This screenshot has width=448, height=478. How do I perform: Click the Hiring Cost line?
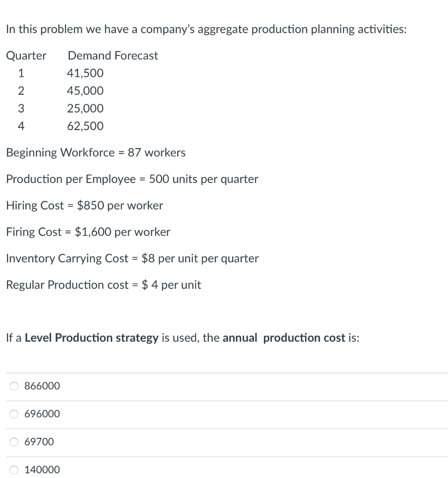[85, 205]
